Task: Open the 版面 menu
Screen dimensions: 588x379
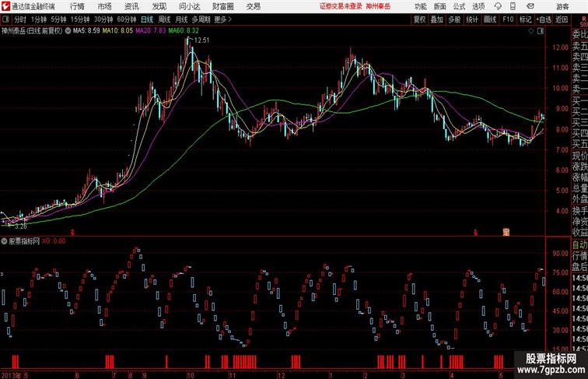Action: (440, 6)
